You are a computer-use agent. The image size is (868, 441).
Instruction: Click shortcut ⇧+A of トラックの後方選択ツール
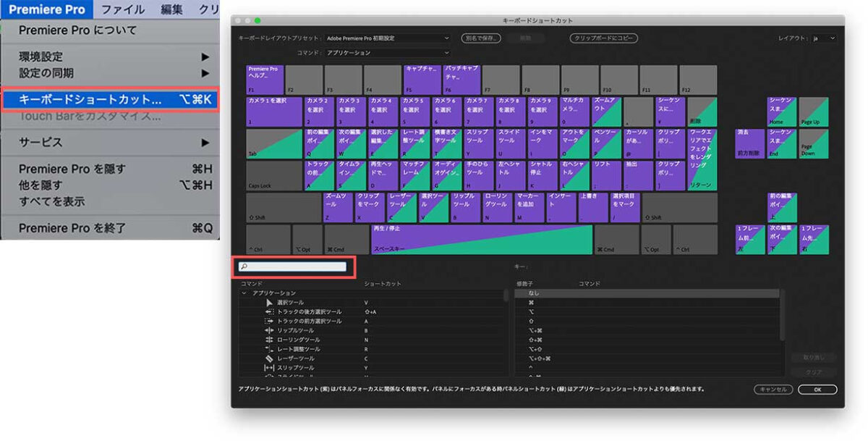[370, 311]
